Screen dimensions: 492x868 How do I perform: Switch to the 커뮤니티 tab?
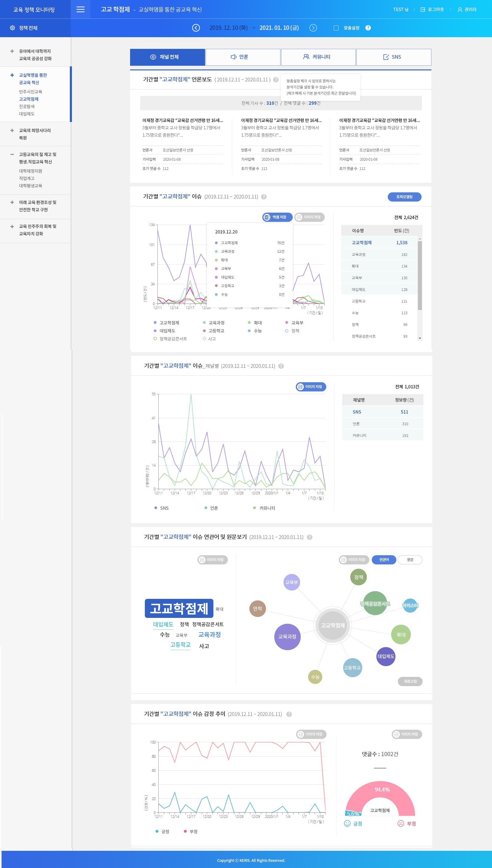click(318, 57)
